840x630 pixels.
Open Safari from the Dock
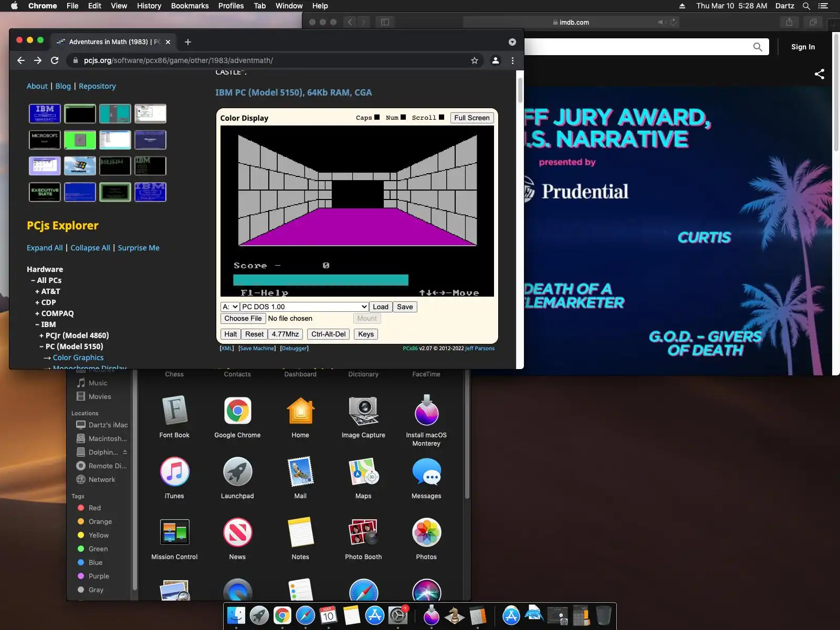306,615
